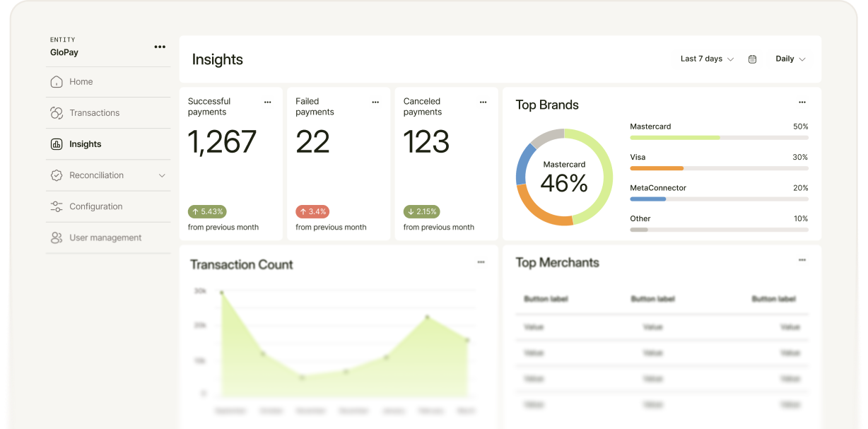
Task: Open the Daily interval dropdown
Action: point(790,59)
